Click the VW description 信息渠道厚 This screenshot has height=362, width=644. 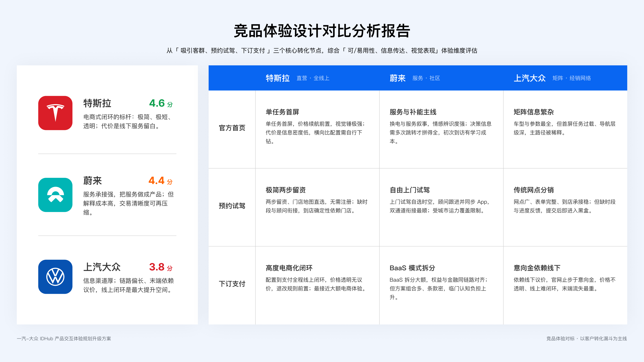pos(128,285)
